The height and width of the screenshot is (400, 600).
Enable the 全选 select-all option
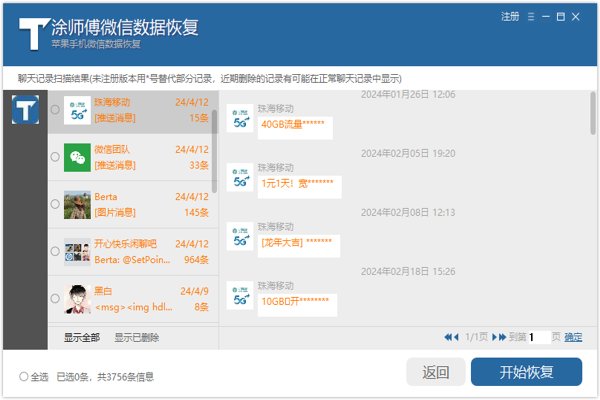click(x=23, y=376)
